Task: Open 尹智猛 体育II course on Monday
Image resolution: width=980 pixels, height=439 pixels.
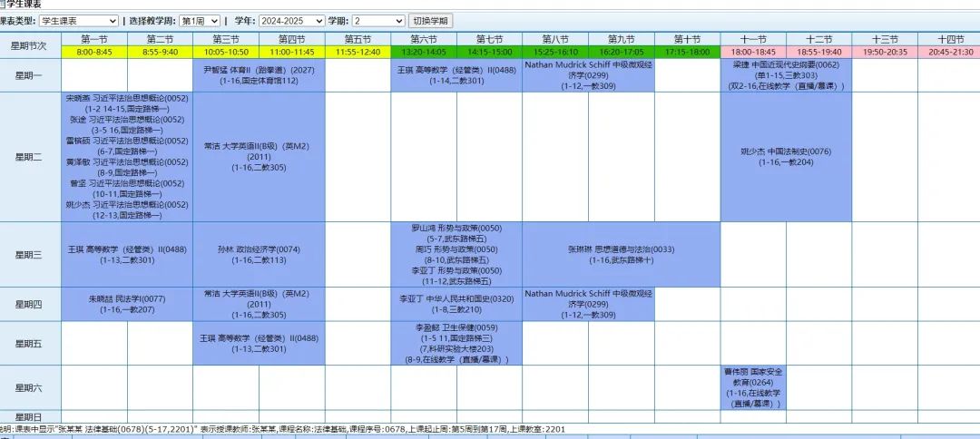Action: pos(259,75)
